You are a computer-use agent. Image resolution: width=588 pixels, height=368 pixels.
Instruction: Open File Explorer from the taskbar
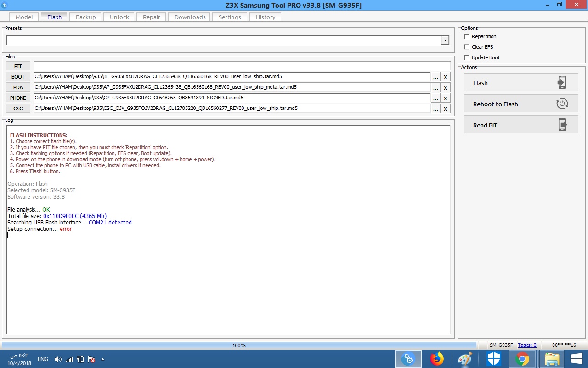pyautogui.click(x=551, y=359)
